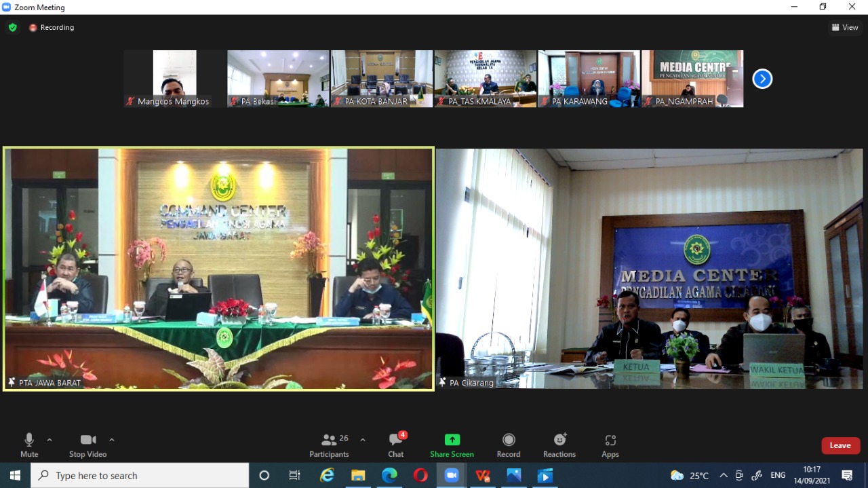The image size is (868, 488).
Task: Open Task View
Action: pos(294,476)
